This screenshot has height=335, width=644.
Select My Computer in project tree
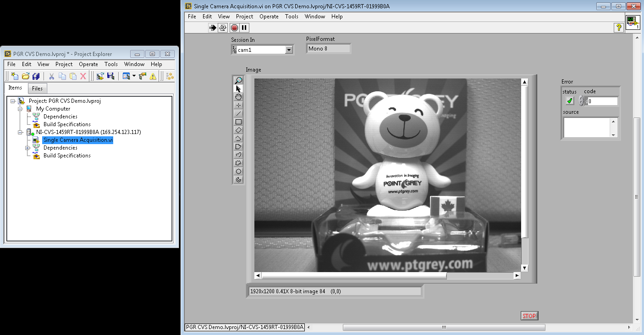click(53, 109)
